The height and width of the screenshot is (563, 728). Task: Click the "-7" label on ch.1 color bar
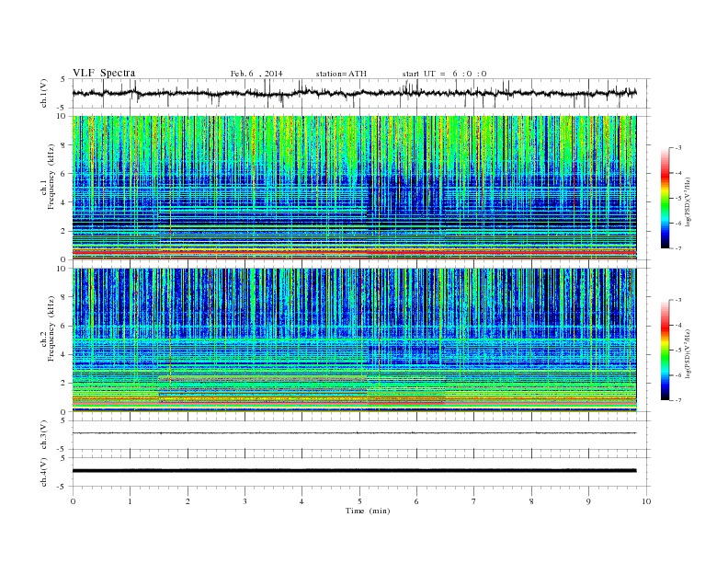(677, 248)
